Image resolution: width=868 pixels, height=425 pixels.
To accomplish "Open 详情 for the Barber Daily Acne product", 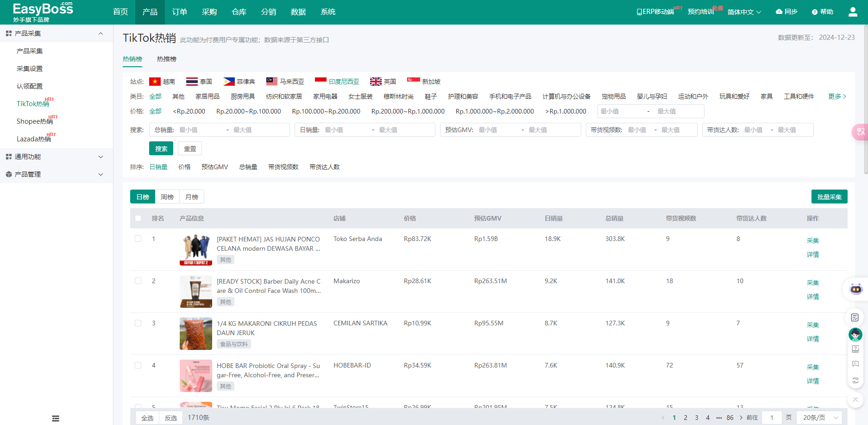I will (813, 297).
